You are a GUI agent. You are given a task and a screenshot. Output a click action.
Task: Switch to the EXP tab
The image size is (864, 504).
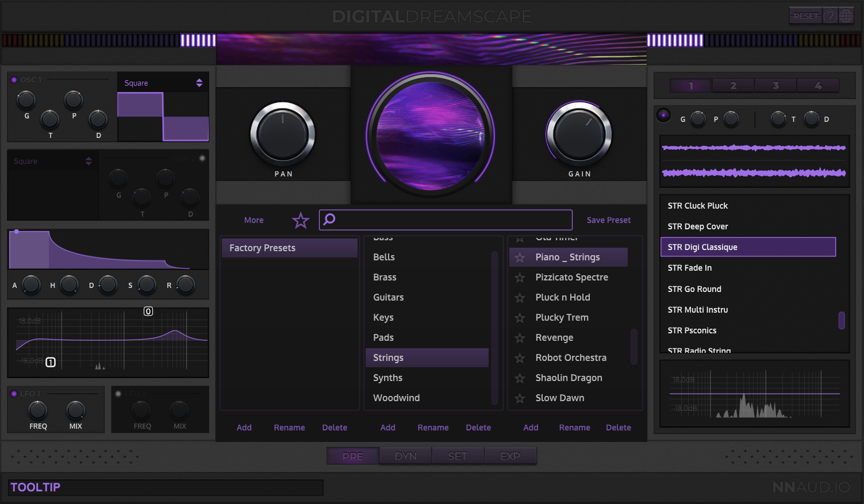[510, 456]
